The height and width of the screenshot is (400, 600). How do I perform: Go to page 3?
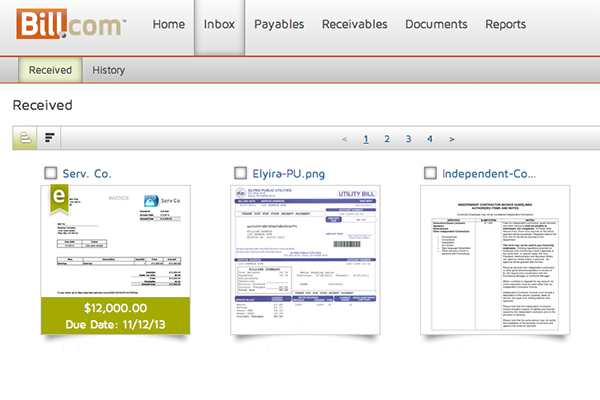click(x=408, y=139)
